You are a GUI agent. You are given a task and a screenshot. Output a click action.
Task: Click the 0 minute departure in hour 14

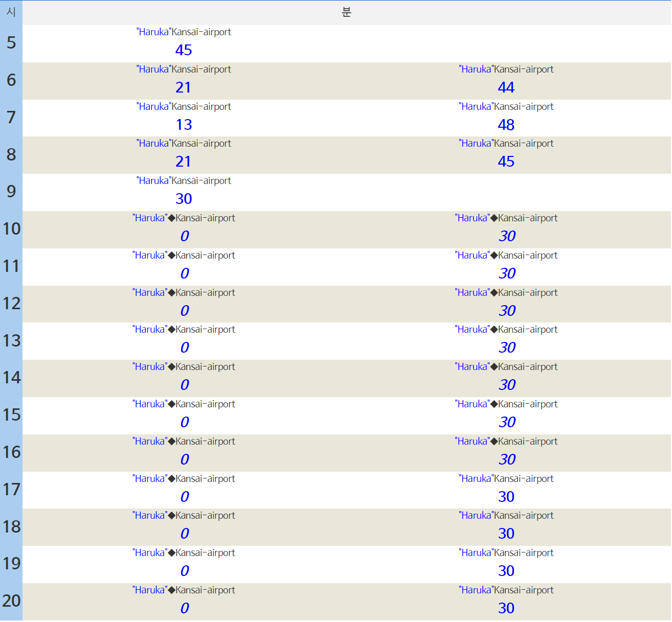(x=184, y=385)
